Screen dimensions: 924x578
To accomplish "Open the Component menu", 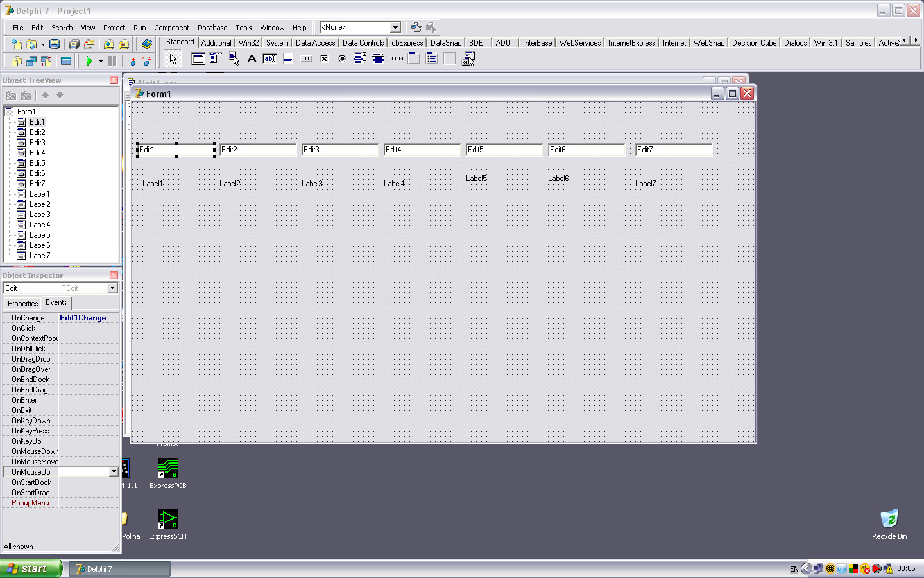I will coord(171,28).
